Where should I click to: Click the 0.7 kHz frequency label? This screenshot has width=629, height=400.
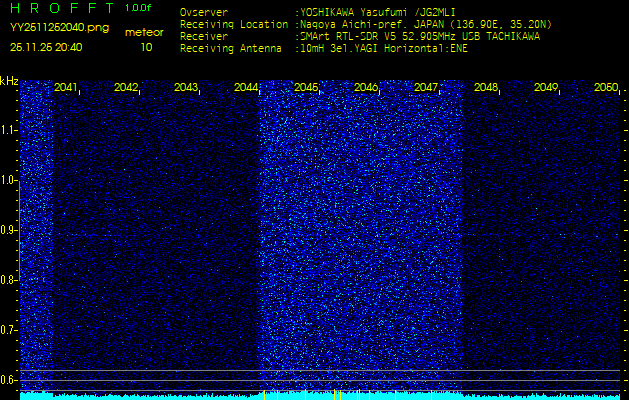pos(8,330)
